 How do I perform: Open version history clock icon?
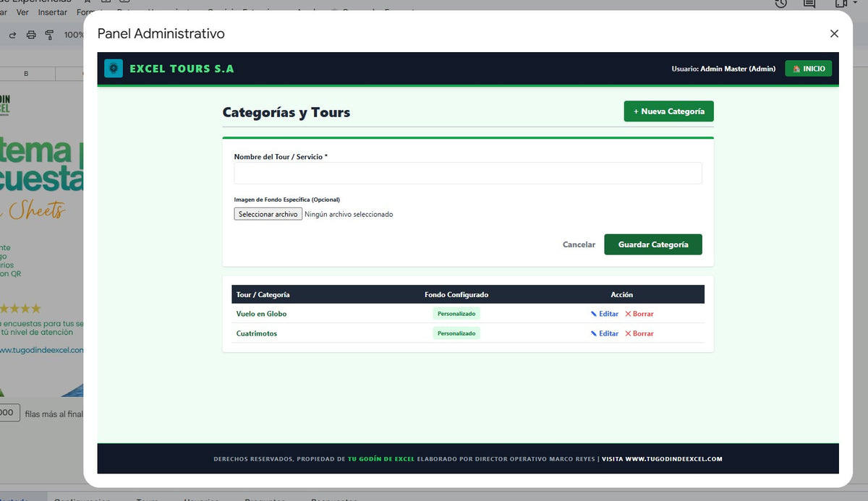coord(780,4)
